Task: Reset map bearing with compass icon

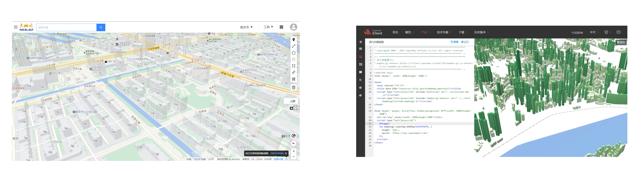Action: point(294,143)
